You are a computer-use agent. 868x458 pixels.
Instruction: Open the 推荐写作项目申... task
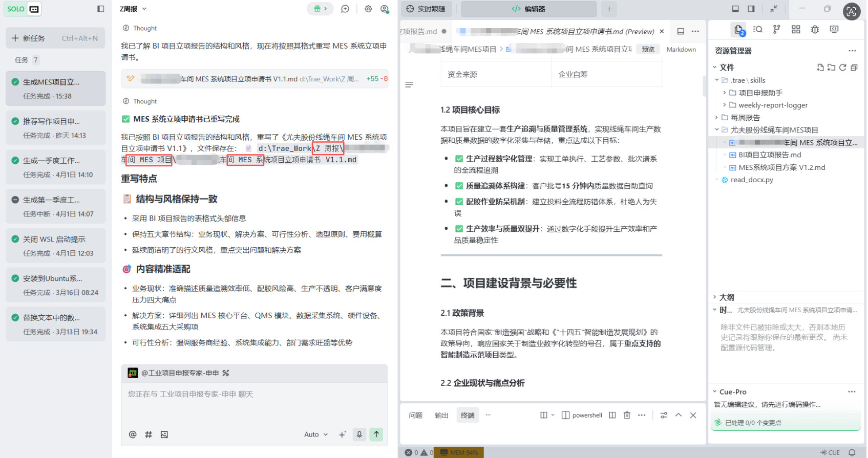(x=55, y=128)
